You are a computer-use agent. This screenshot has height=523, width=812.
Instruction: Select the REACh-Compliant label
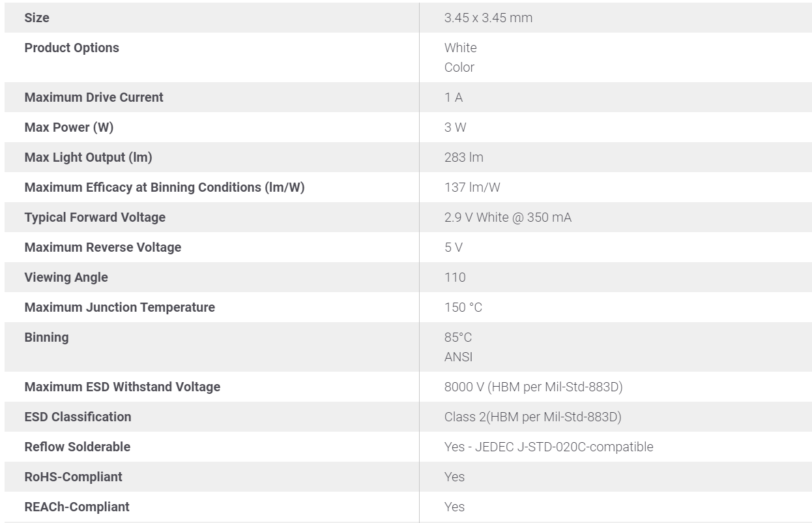pos(76,507)
